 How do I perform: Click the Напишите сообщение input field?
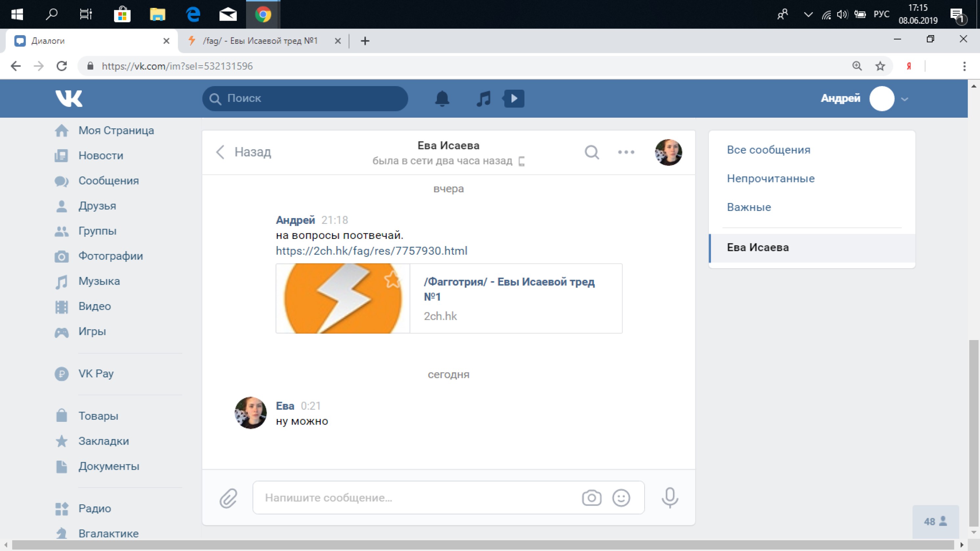tap(419, 498)
